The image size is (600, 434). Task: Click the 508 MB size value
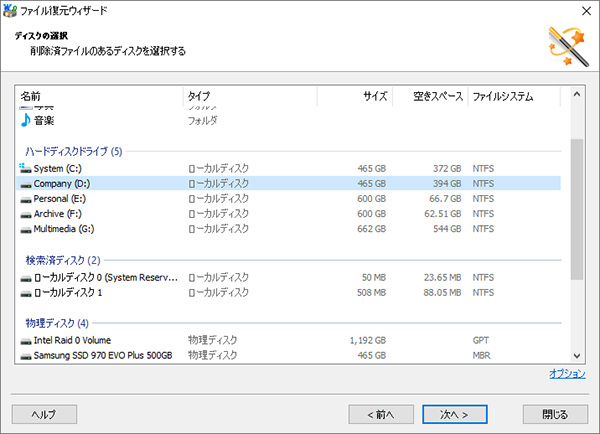click(372, 293)
